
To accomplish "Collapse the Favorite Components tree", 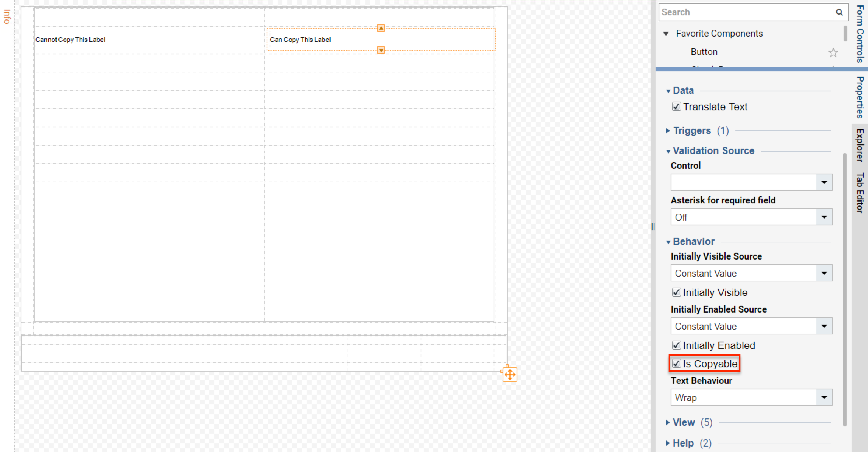I will 666,34.
